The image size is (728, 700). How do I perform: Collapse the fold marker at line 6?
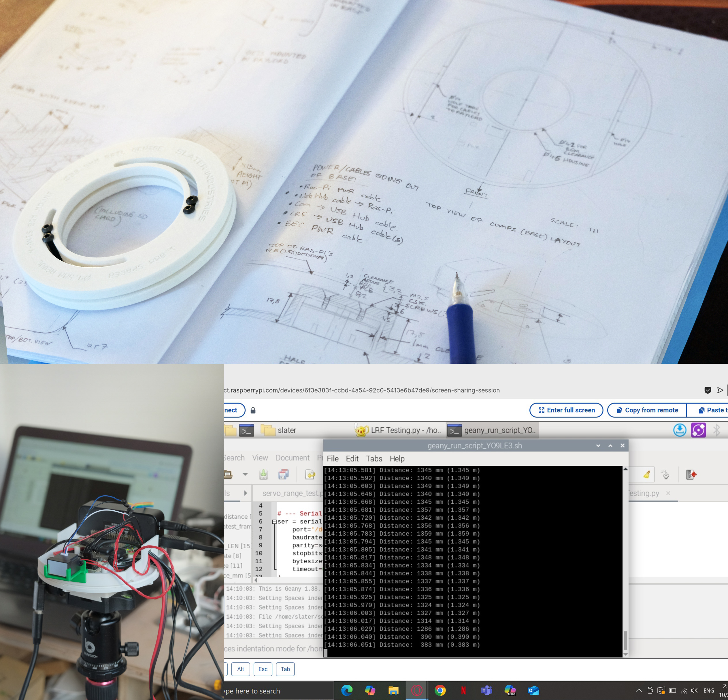click(x=274, y=522)
